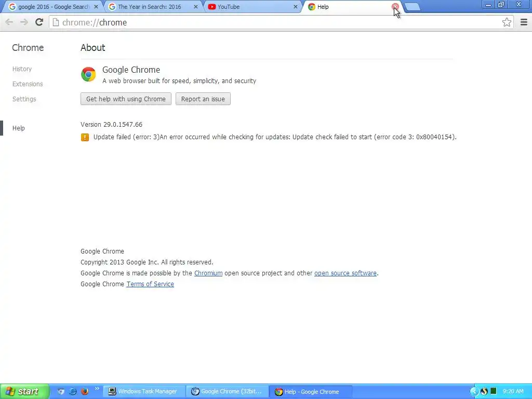Go back using the back arrow

click(x=9, y=22)
